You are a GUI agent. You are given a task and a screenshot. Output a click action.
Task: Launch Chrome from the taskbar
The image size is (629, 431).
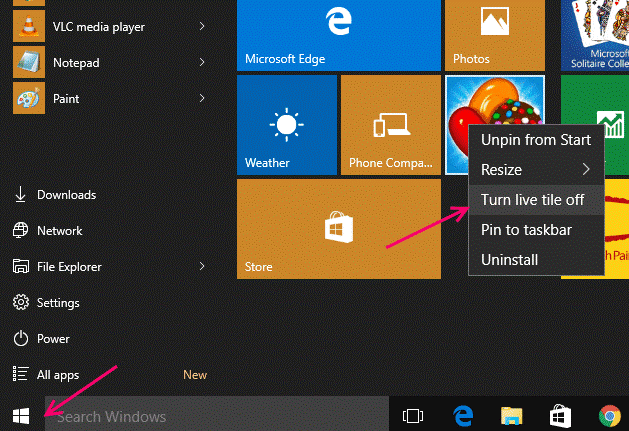(610, 416)
